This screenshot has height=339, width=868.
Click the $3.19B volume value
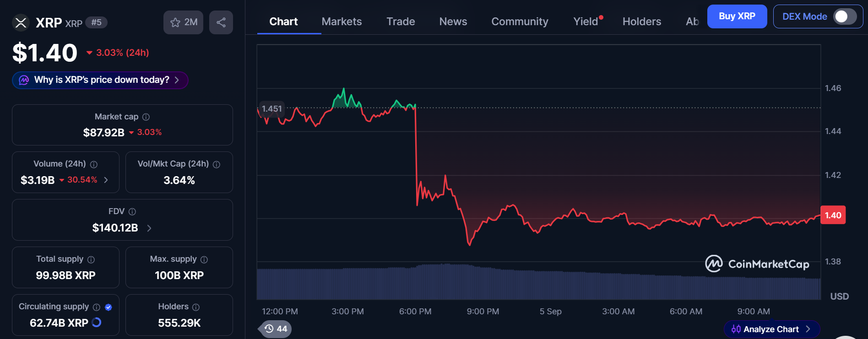coord(38,180)
